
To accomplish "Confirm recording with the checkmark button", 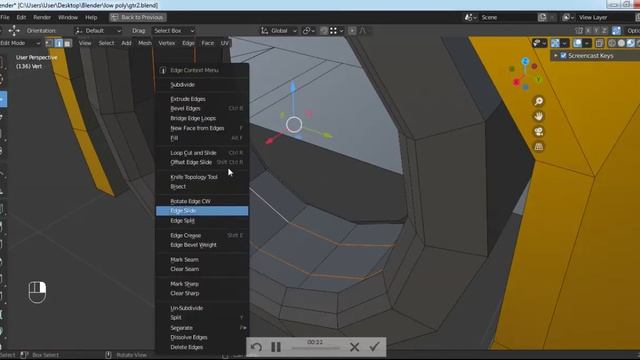I will tap(374, 347).
